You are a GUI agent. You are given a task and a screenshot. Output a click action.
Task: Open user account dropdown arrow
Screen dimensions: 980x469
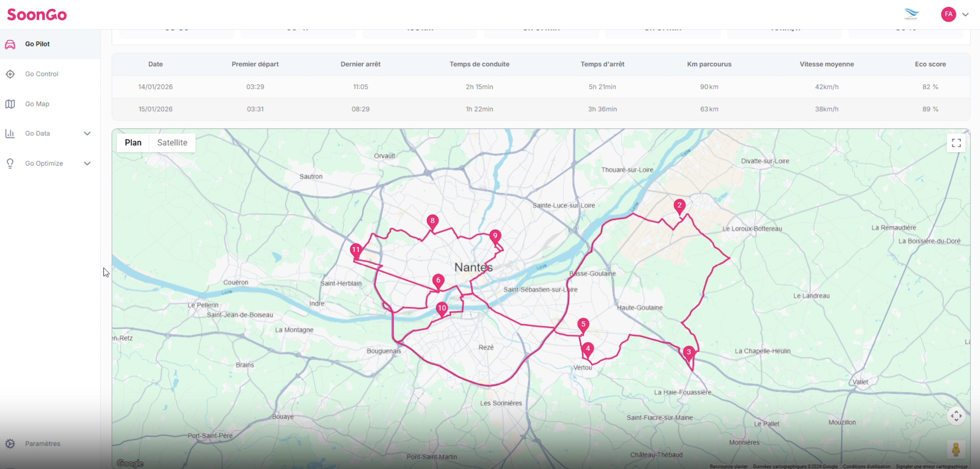pyautogui.click(x=965, y=14)
